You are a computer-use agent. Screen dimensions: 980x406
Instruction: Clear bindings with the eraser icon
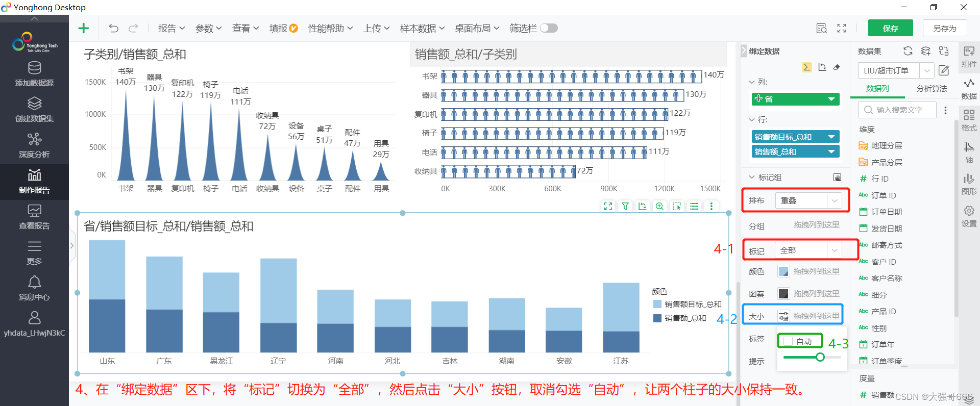coord(837,67)
